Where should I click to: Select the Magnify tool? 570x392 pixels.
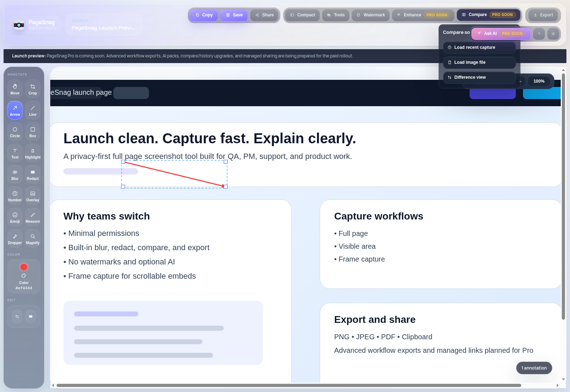point(33,238)
